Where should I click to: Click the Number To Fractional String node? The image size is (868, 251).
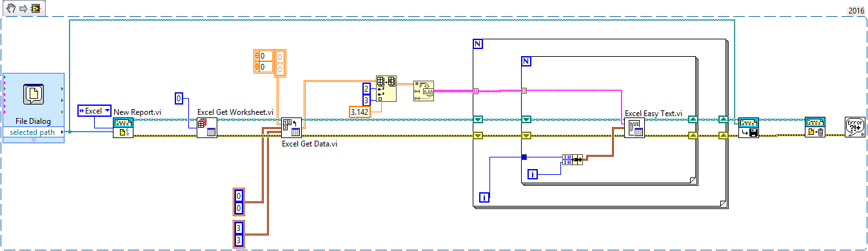pos(424,88)
